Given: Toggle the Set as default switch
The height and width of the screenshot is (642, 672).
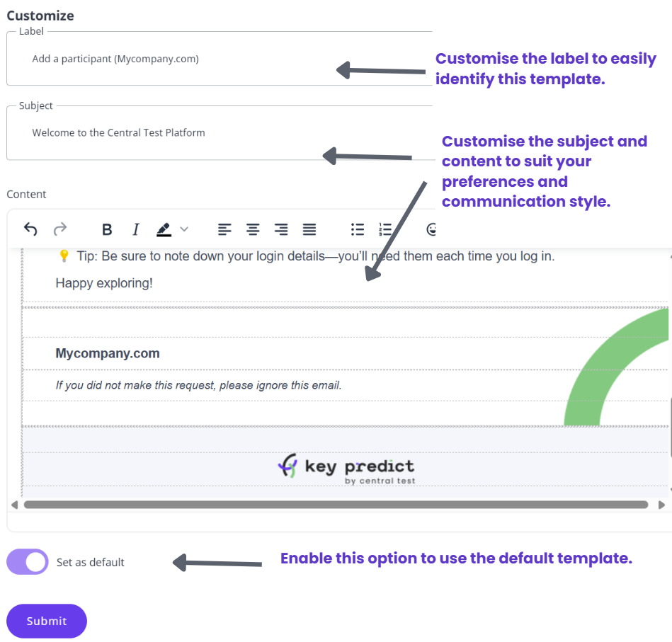Looking at the screenshot, I should [28, 561].
